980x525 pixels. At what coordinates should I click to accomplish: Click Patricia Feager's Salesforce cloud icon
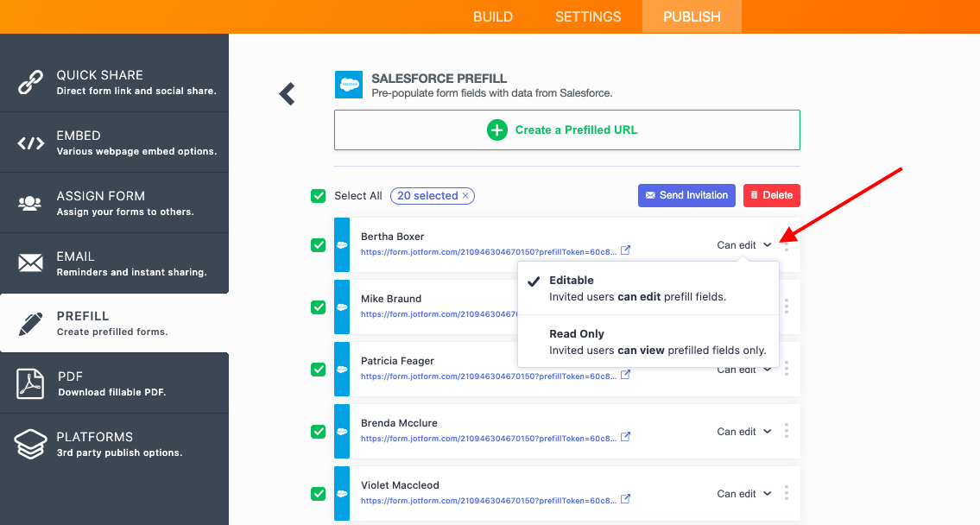tap(342, 370)
